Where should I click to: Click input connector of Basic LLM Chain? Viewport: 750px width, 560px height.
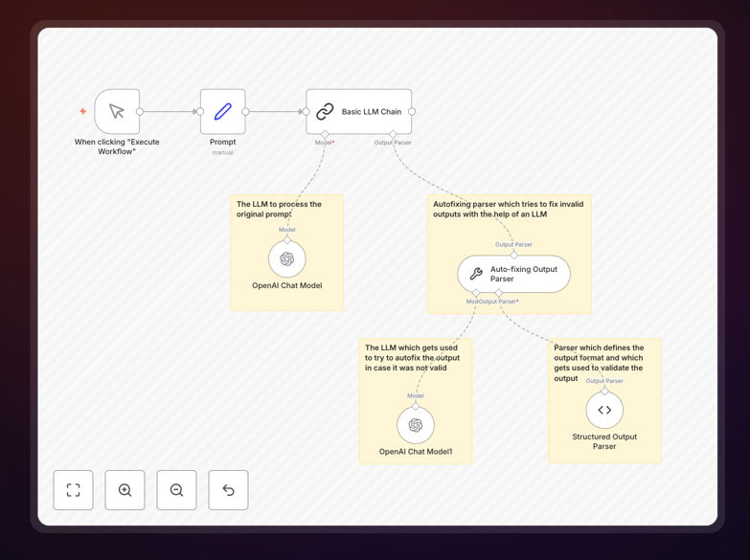[x=307, y=111]
